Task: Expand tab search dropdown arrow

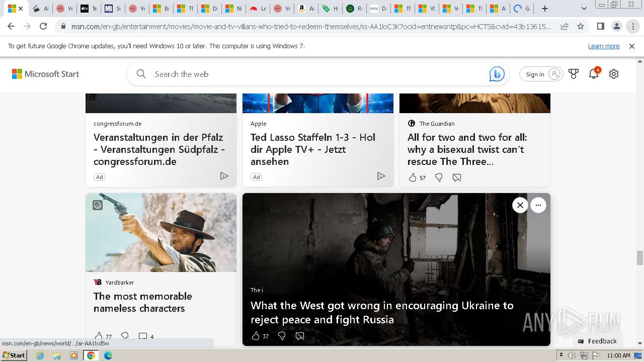Action: click(x=584, y=9)
